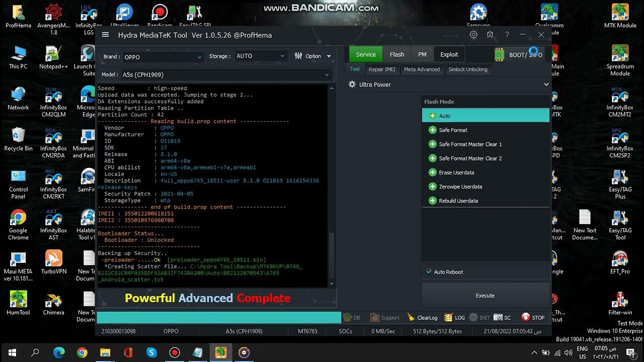This screenshot has height=362, width=644.
Task: Switch to the Exploit tab
Action: coord(449,54)
